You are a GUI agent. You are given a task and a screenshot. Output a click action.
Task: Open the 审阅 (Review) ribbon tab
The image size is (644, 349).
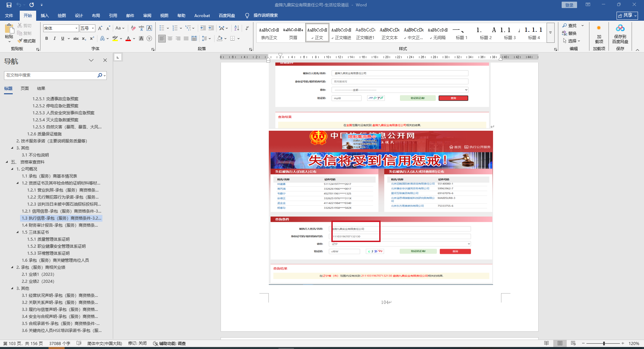pos(147,15)
